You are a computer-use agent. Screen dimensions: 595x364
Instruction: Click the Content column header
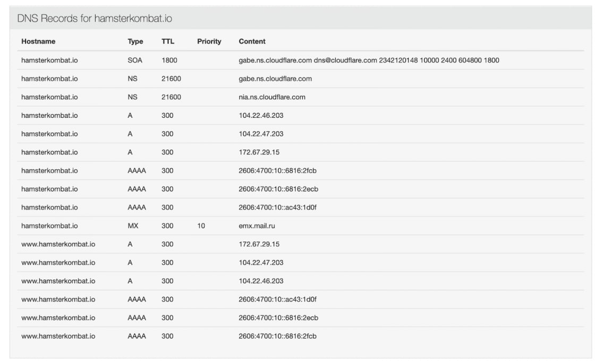point(252,41)
